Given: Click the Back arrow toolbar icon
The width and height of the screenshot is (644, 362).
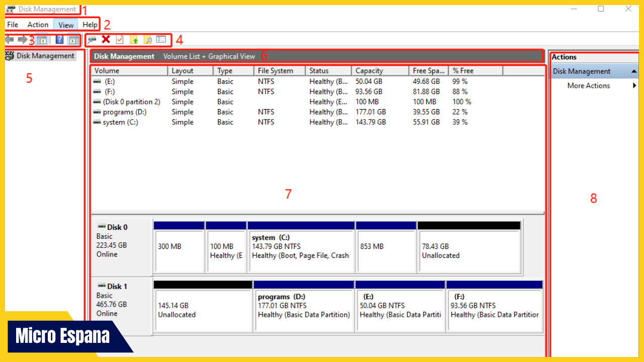Looking at the screenshot, I should [10, 40].
